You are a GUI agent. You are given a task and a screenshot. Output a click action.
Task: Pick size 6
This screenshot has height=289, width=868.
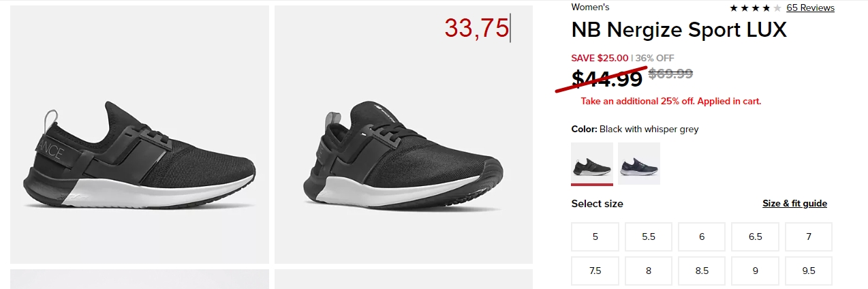click(702, 237)
